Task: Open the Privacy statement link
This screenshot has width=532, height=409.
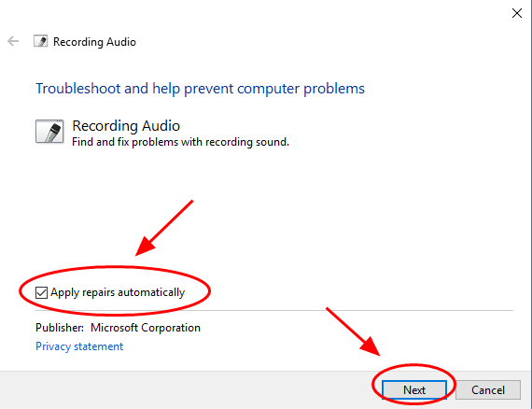Action: coord(79,346)
